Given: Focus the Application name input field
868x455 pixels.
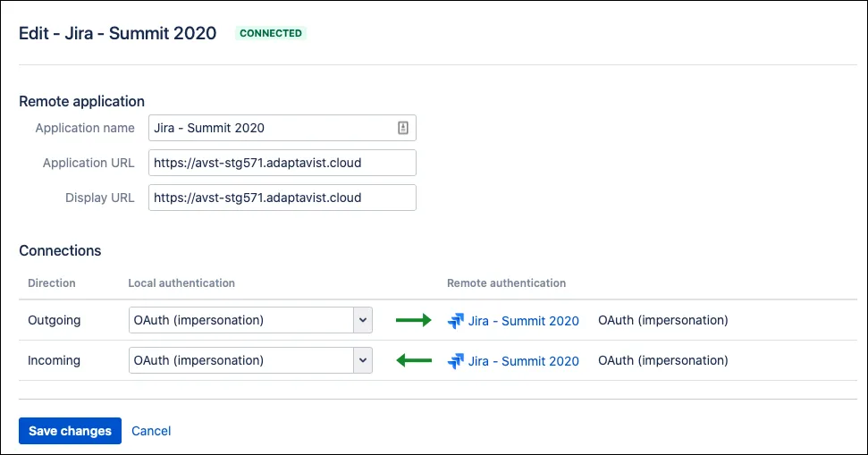Looking at the screenshot, I should [282, 128].
